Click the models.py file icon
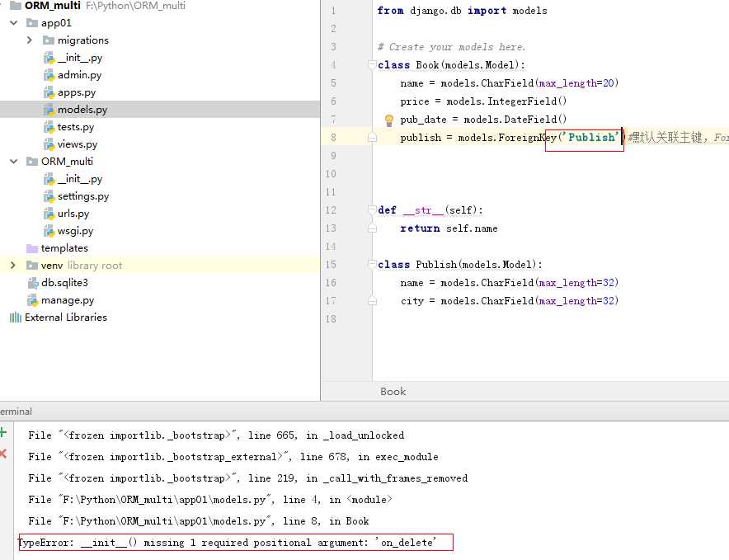Image resolution: width=729 pixels, height=560 pixels. click(49, 110)
